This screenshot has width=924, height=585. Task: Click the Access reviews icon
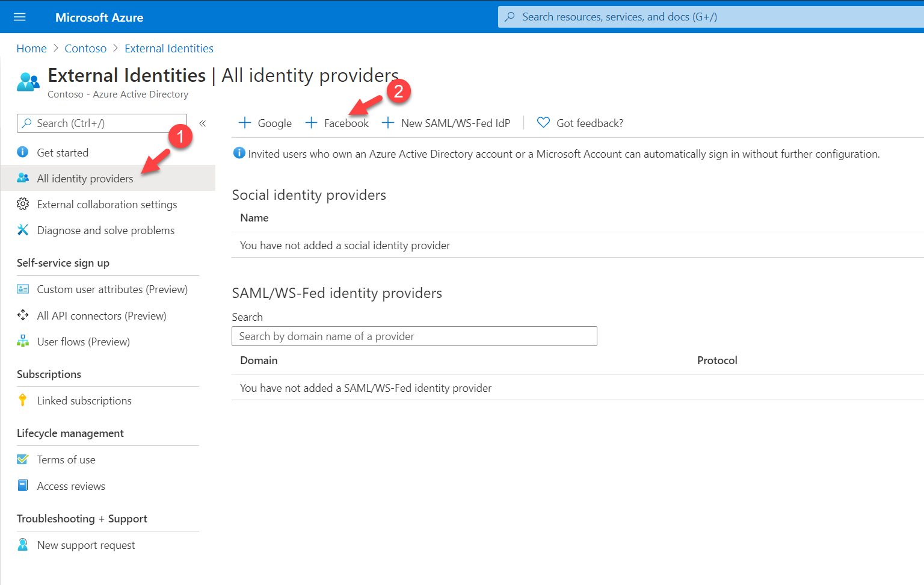23,486
